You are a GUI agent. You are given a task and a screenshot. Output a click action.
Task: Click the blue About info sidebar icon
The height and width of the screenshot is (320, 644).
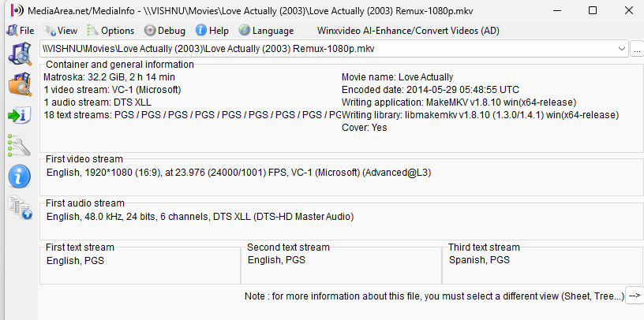(x=18, y=177)
